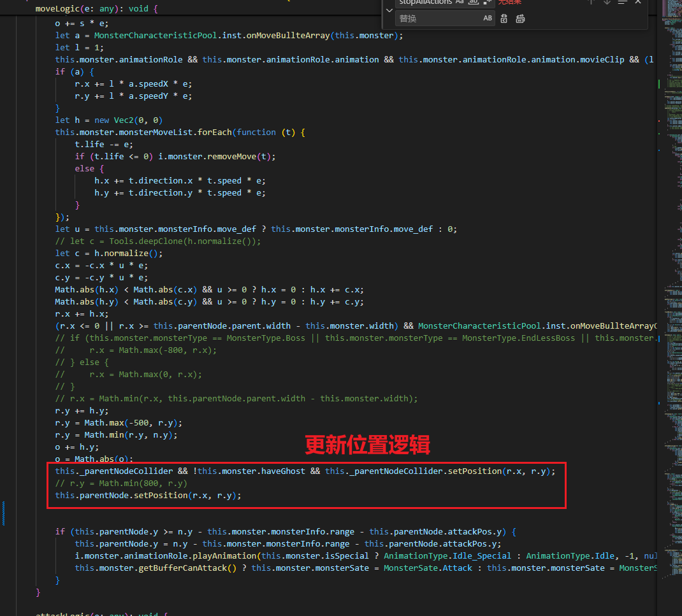Toggle the replace row chevron in find widget

[x=389, y=10]
